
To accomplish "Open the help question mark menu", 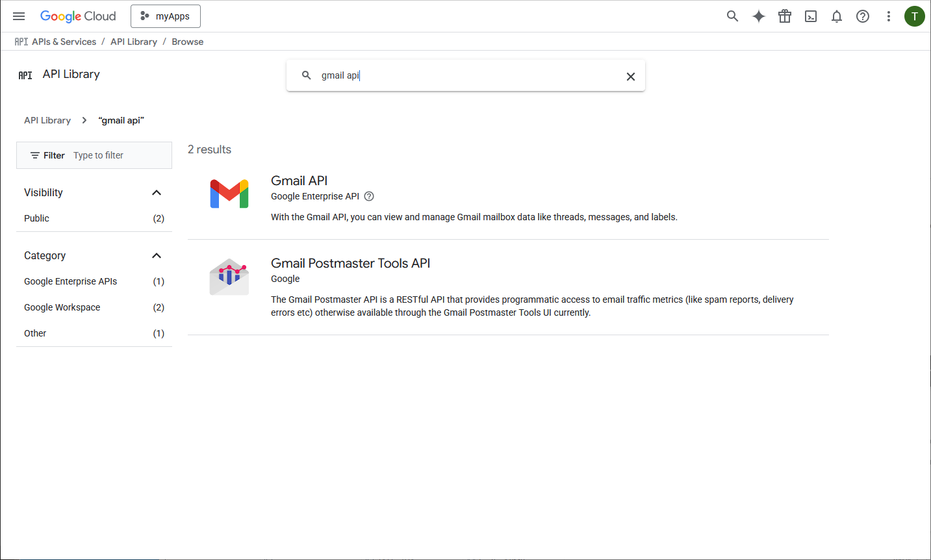I will click(x=863, y=16).
